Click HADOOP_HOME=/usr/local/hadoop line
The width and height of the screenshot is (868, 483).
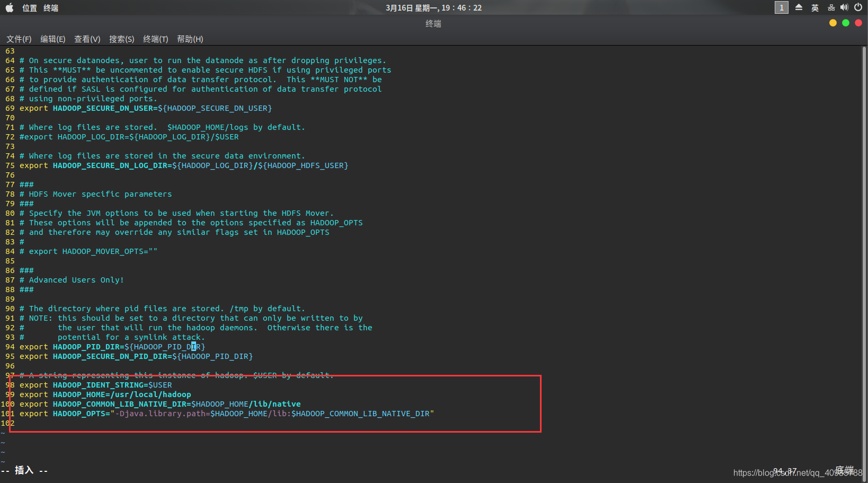tap(105, 394)
